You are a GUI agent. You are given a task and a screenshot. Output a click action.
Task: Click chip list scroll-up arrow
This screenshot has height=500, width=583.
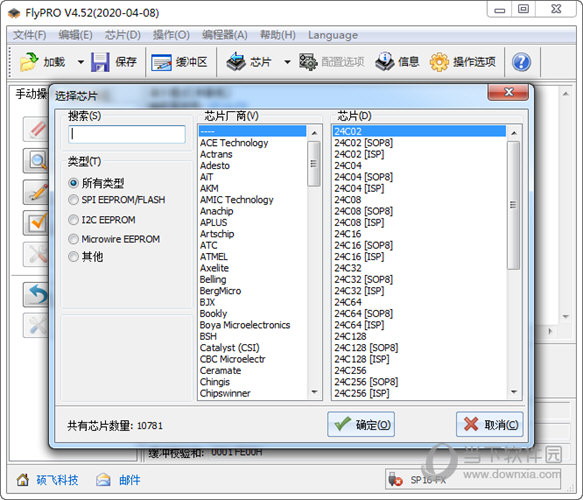(514, 133)
